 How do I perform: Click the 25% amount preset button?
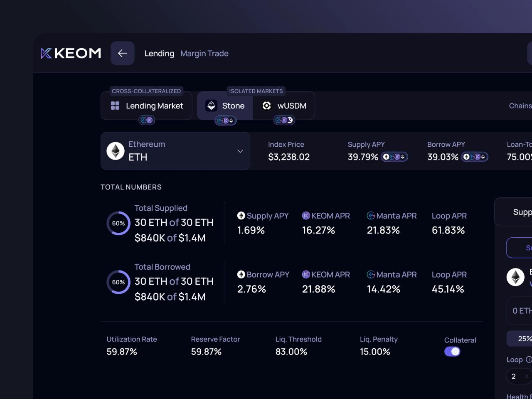click(x=520, y=339)
